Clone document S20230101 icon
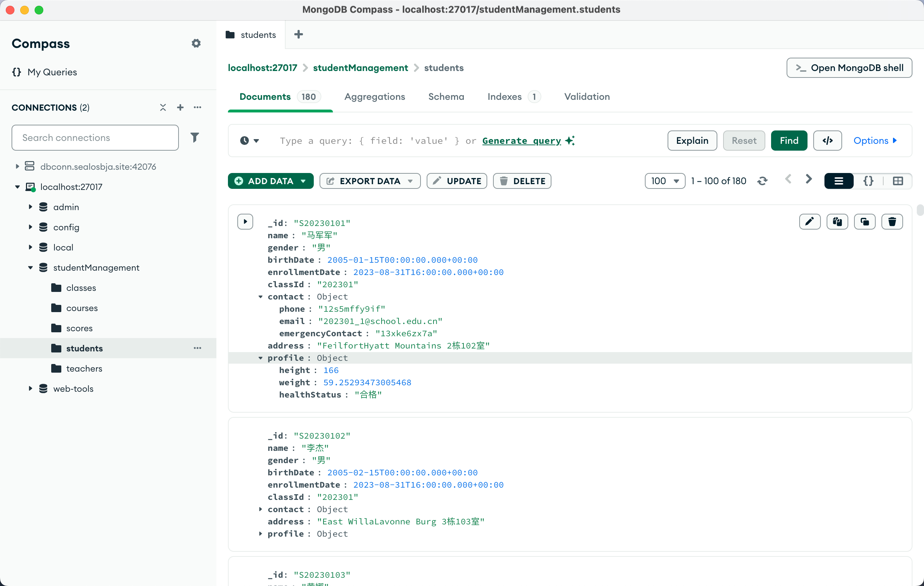 pos(864,222)
